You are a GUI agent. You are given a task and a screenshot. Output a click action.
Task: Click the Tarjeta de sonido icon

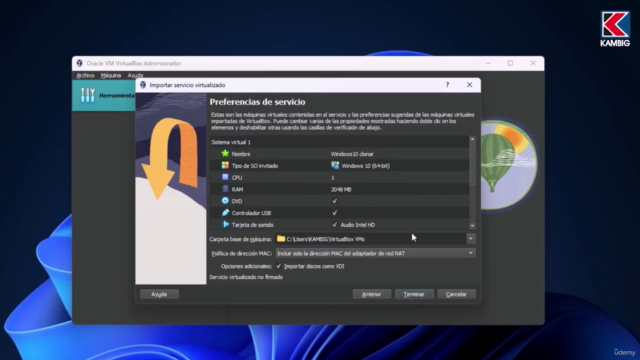pos(225,224)
